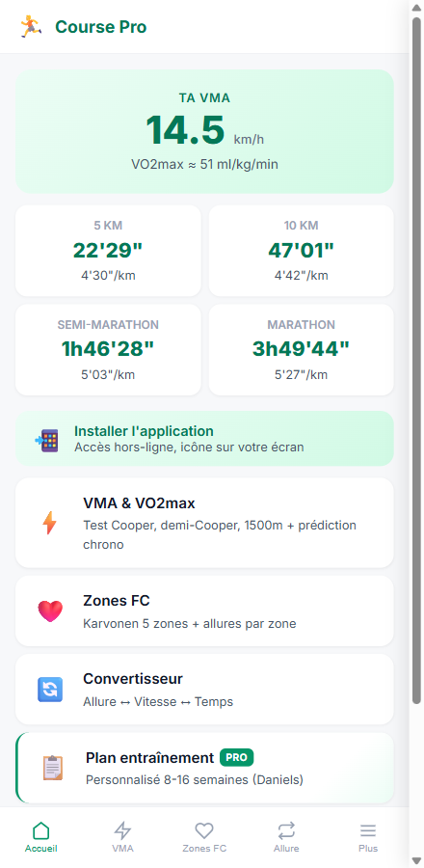The image size is (424, 868).
Task: Tap the Installer l'application banner
Action: coord(204,439)
